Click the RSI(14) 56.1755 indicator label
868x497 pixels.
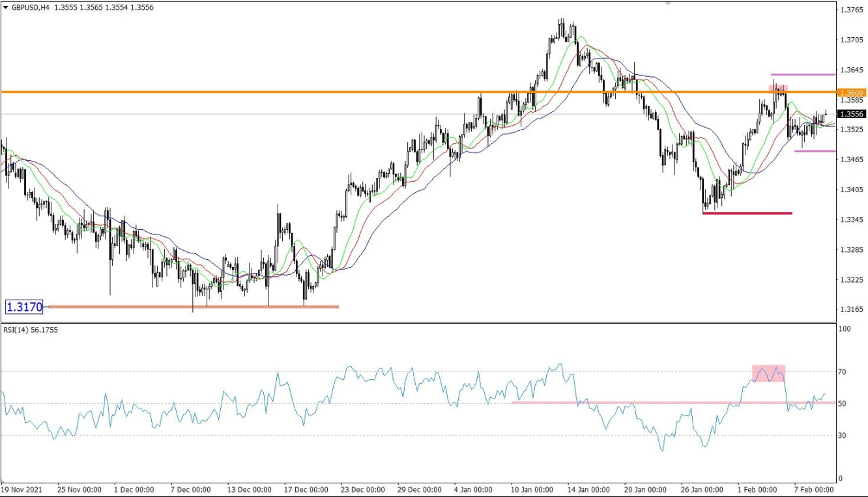coord(30,330)
